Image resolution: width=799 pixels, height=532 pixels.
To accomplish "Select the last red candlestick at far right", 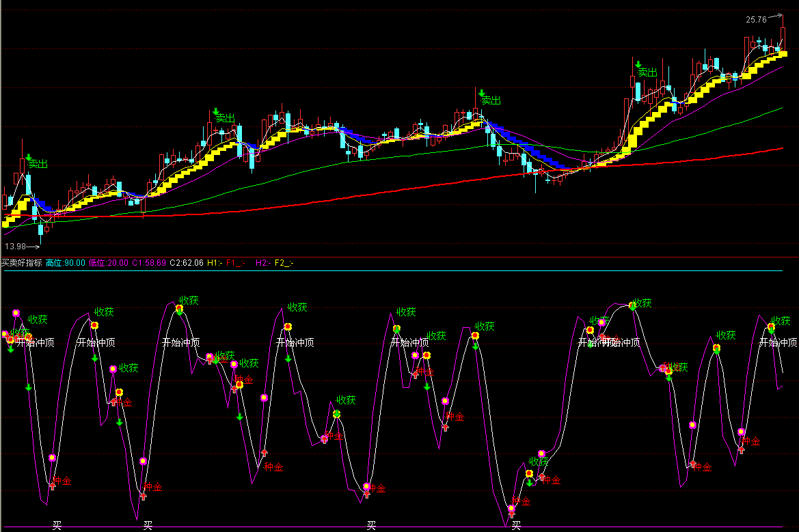I will 783,40.
